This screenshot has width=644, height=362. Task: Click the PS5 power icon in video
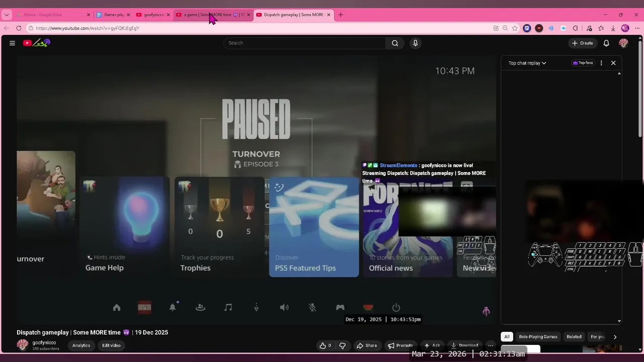pos(396,308)
